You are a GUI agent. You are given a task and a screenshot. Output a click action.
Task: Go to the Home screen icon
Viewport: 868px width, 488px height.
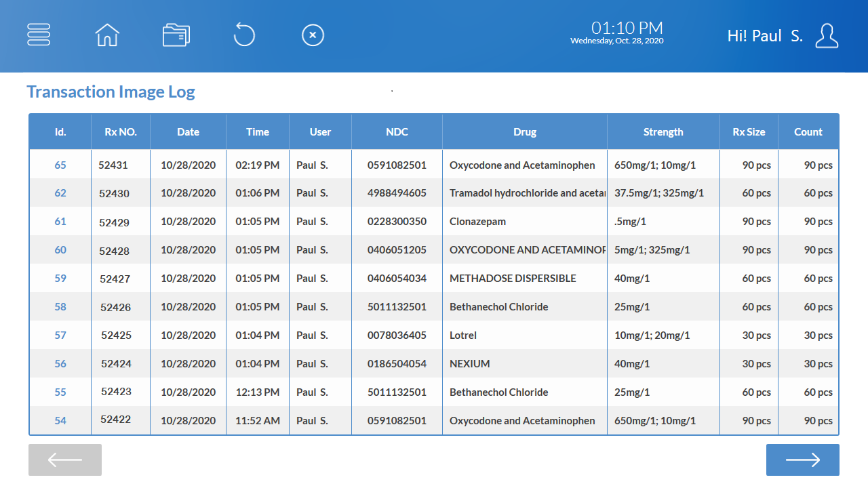(107, 35)
